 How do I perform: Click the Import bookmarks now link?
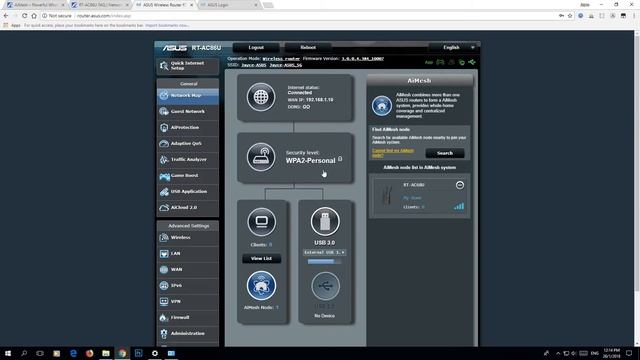click(167, 25)
